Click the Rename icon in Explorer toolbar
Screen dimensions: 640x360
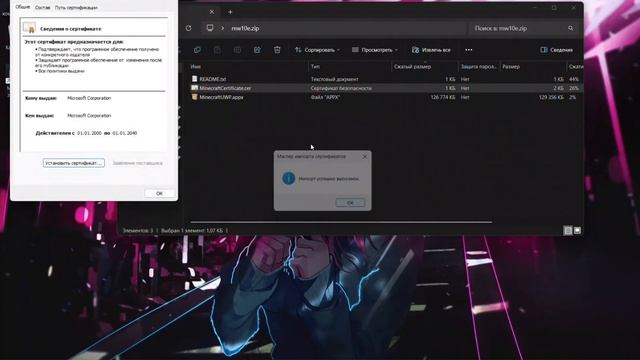(x=237, y=50)
